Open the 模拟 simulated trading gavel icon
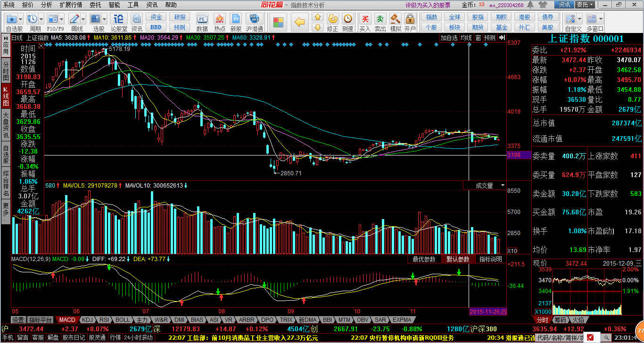 (396, 19)
